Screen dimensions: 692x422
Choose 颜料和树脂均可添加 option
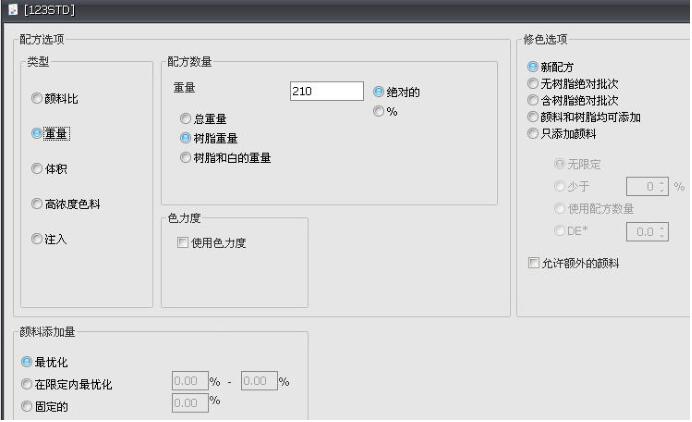(533, 117)
